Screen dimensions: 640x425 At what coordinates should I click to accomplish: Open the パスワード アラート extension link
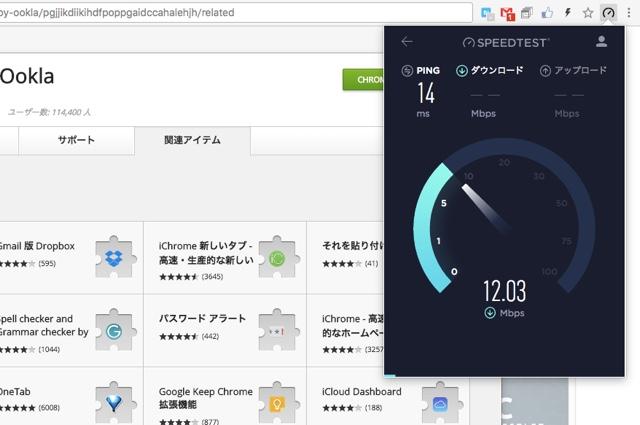pos(201,318)
